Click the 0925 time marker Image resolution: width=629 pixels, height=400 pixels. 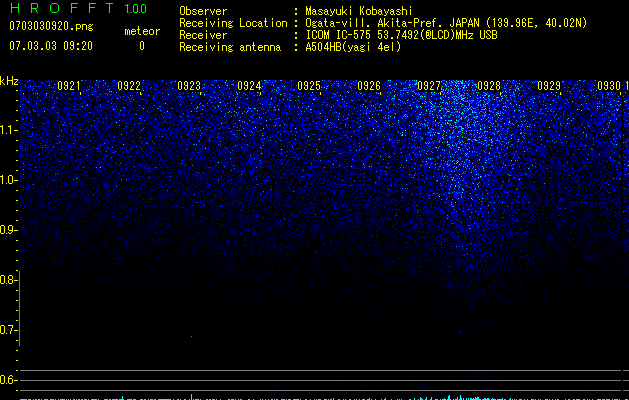point(309,86)
